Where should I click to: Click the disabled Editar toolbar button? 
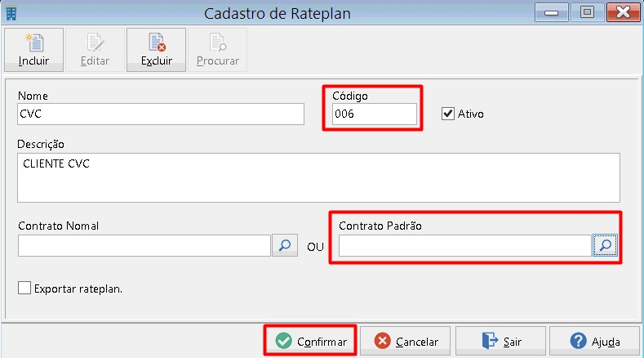(x=95, y=50)
